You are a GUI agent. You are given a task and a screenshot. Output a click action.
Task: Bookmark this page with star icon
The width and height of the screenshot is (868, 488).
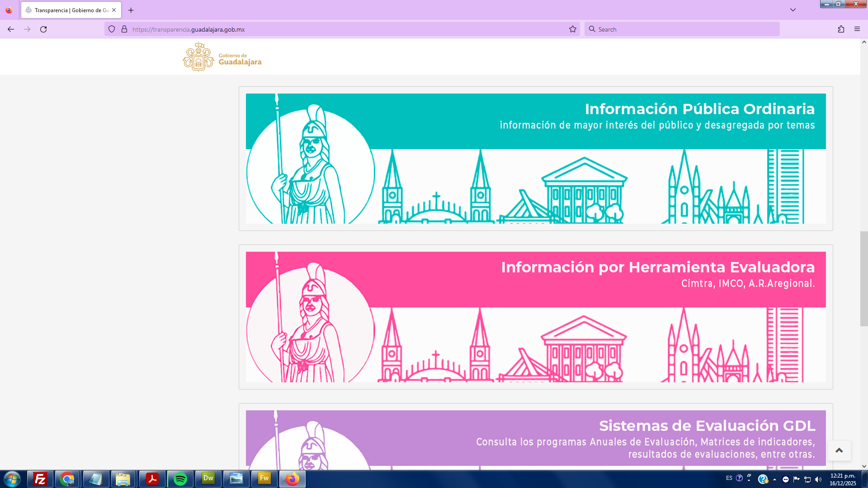[573, 29]
